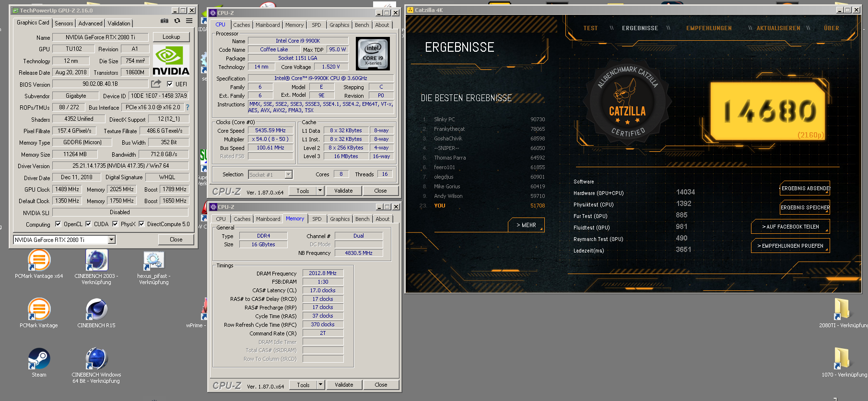Open the SPD tab in bottom CPU-Z
This screenshot has height=401, width=868.
[x=317, y=219]
